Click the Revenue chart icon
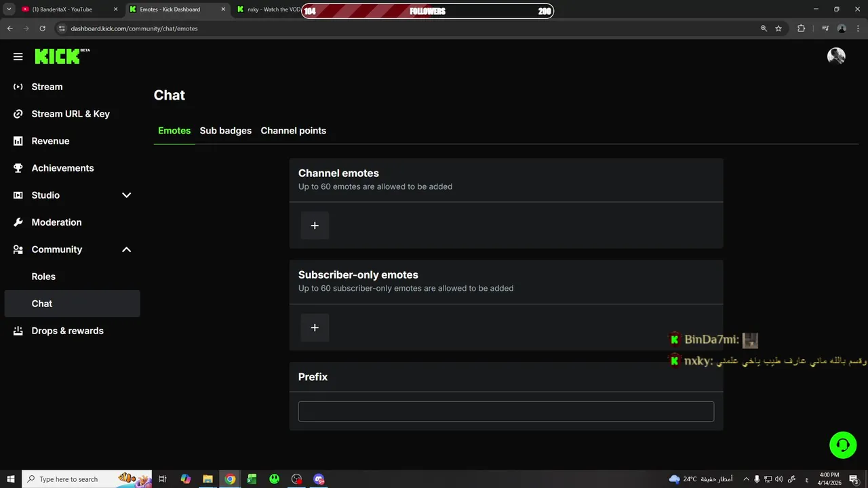The width and height of the screenshot is (868, 488). [x=18, y=141]
